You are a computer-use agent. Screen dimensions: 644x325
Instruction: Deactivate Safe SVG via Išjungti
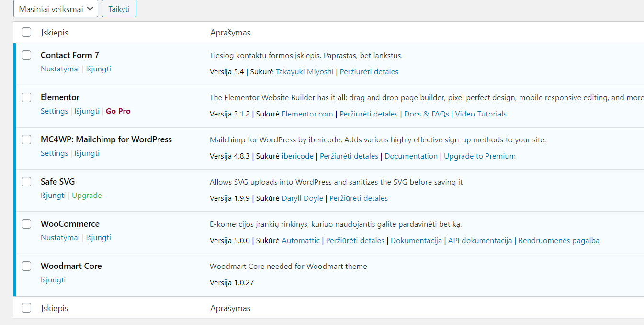[x=53, y=196]
